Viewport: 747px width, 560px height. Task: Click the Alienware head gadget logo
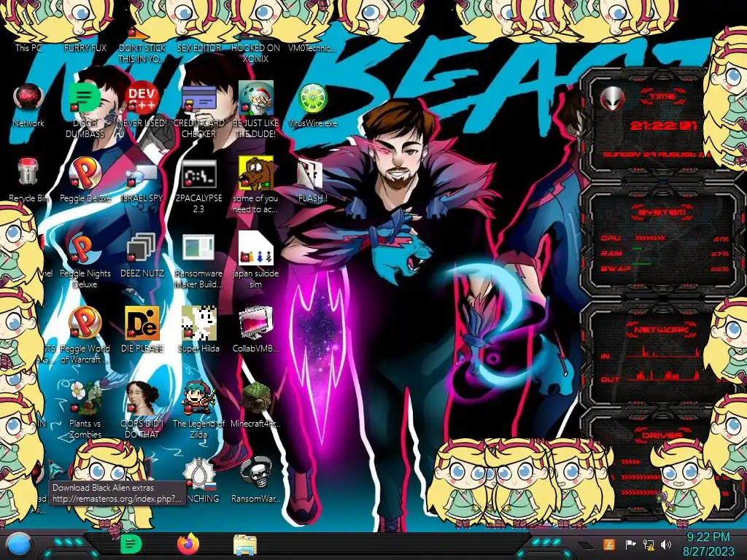[613, 99]
